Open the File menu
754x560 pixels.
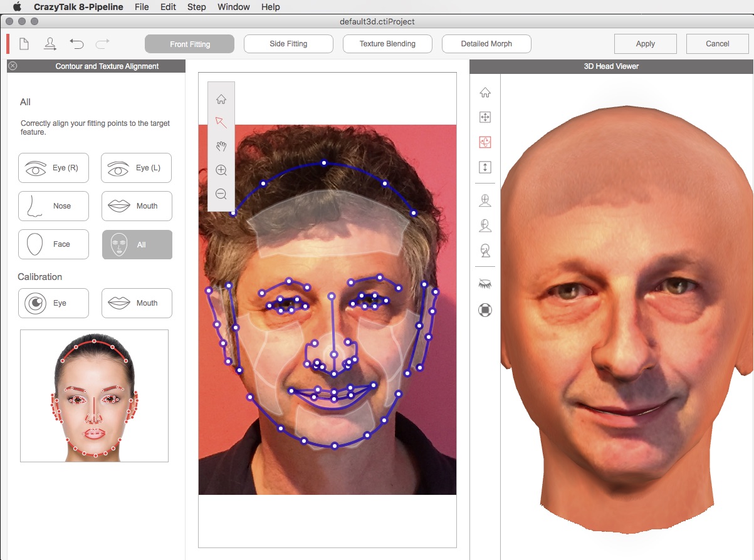tap(142, 7)
